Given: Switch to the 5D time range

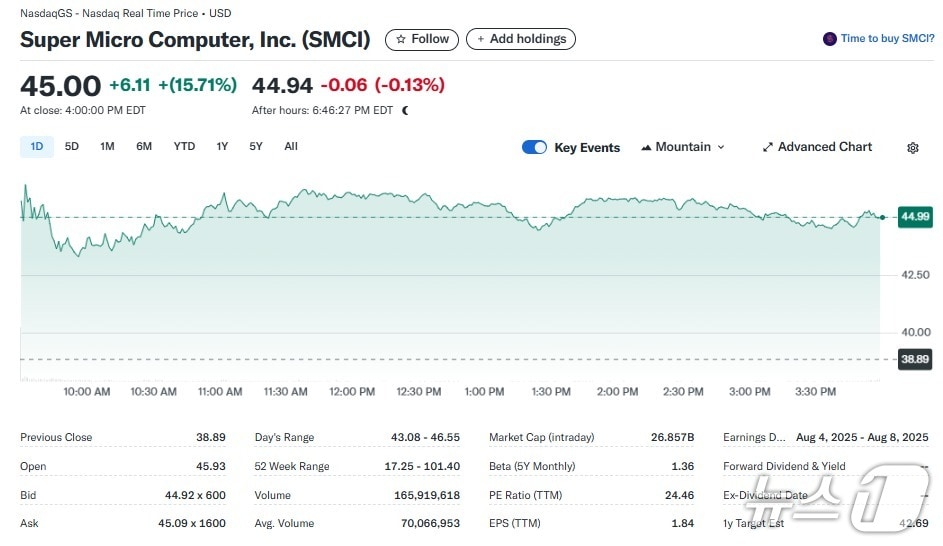Looking at the screenshot, I should pos(72,147).
